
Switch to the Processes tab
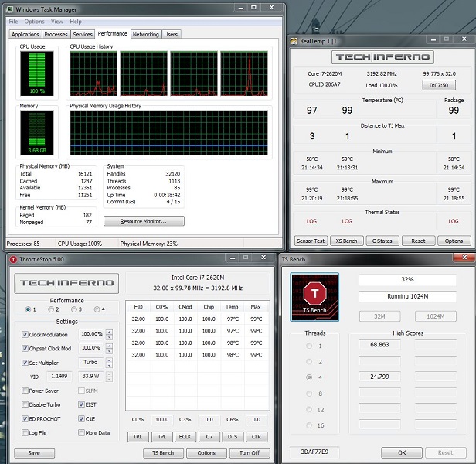[x=56, y=34]
